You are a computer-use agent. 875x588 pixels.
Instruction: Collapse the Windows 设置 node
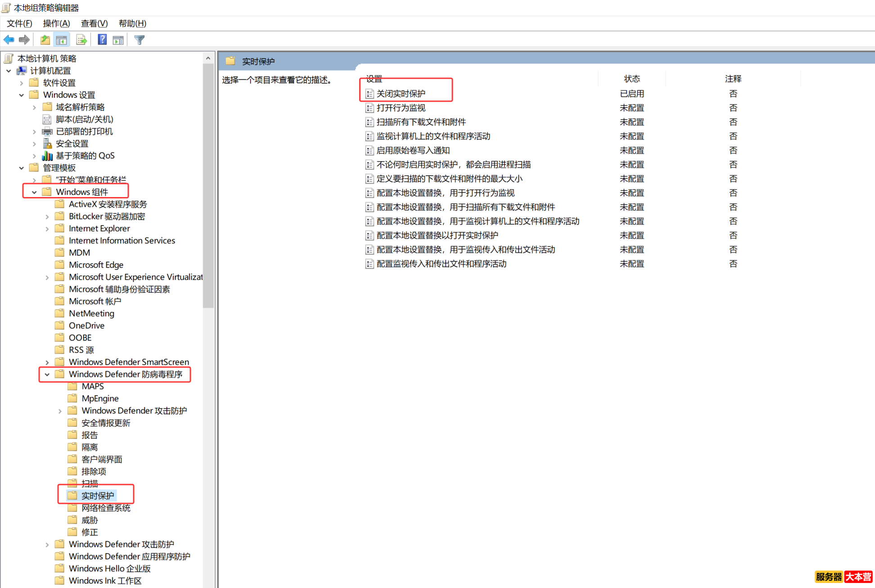pyautogui.click(x=21, y=95)
